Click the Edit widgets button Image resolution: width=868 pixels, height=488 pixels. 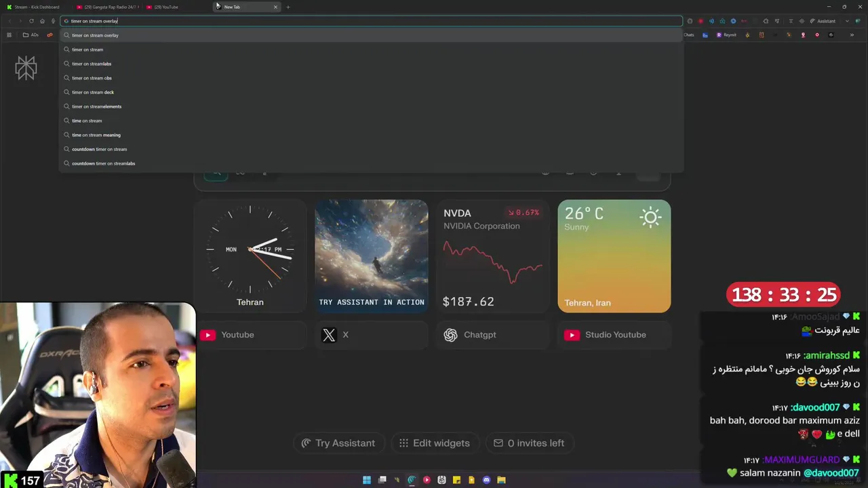[435, 443]
